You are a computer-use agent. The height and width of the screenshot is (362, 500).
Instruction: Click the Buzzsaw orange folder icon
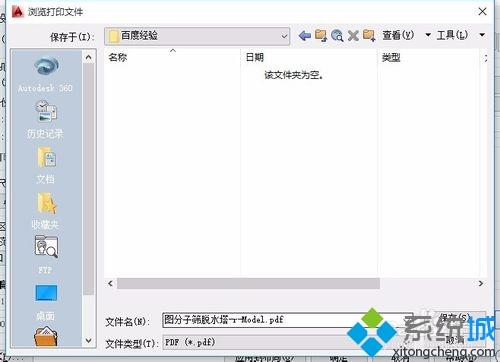pos(46,336)
